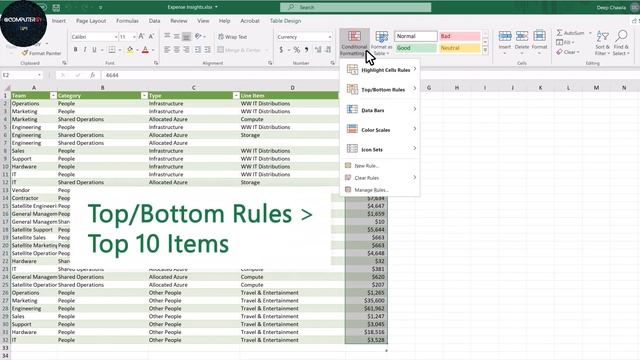Apply the Neutral cell style swatch
640x360 pixels.
pyautogui.click(x=460, y=48)
